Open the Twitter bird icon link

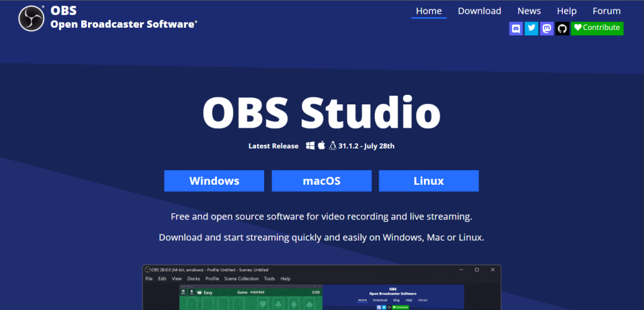point(531,28)
